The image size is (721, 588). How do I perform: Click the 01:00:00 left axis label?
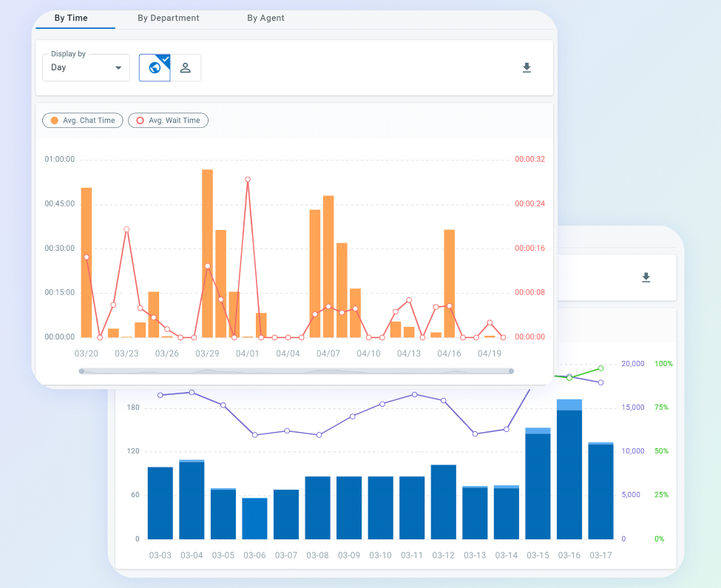pyautogui.click(x=59, y=160)
